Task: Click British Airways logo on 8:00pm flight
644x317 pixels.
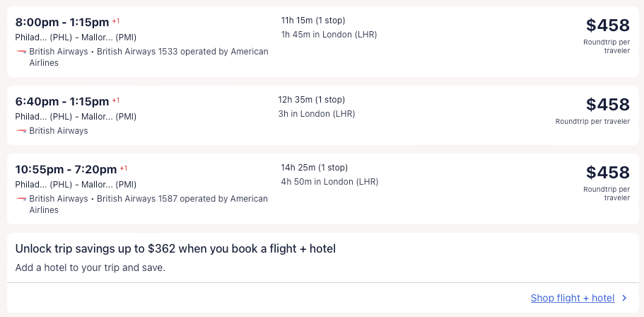Action: click(x=21, y=52)
